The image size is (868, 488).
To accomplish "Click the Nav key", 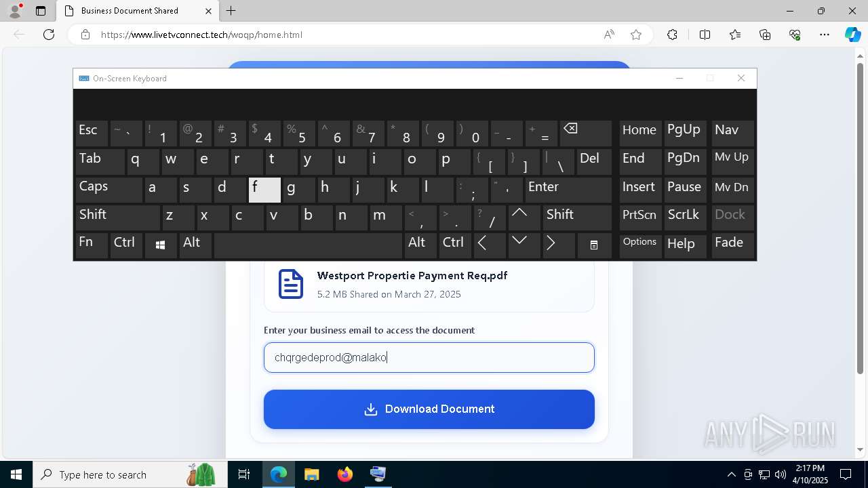I will 732,134.
